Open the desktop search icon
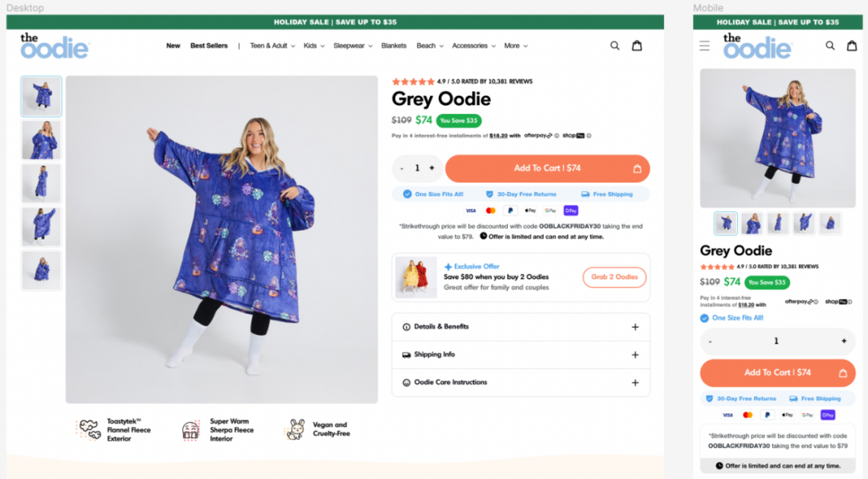 (615, 46)
